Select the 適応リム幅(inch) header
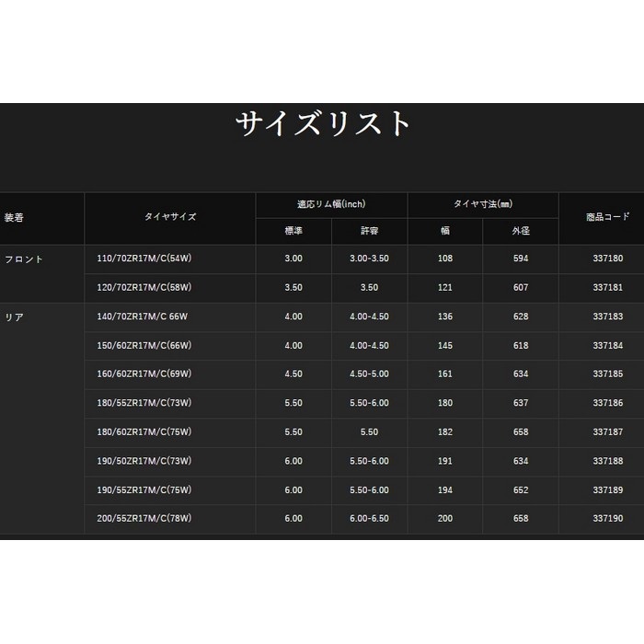The width and height of the screenshot is (644, 644). point(330,205)
